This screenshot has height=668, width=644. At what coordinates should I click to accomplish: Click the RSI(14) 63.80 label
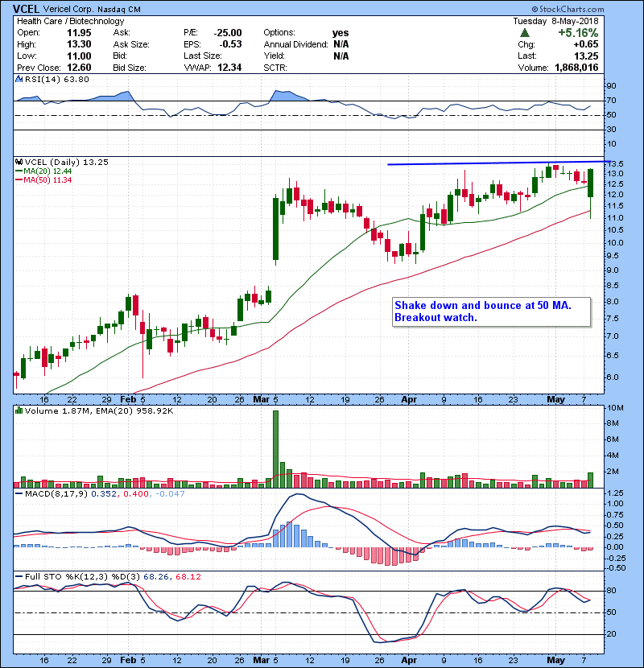[x=56, y=79]
